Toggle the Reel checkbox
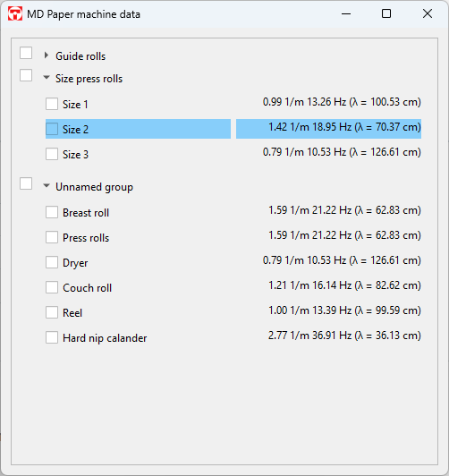The image size is (449, 476). click(52, 312)
